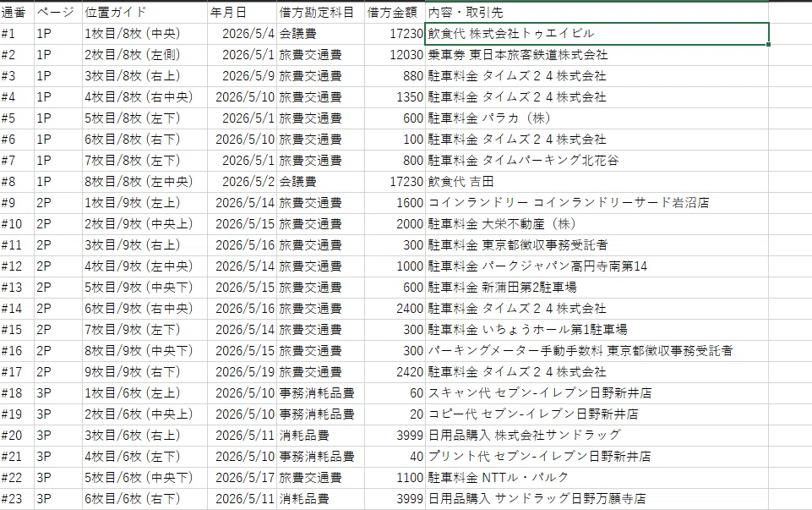Click page cell 3P in row #21
This screenshot has height=510, width=812.
(58, 457)
